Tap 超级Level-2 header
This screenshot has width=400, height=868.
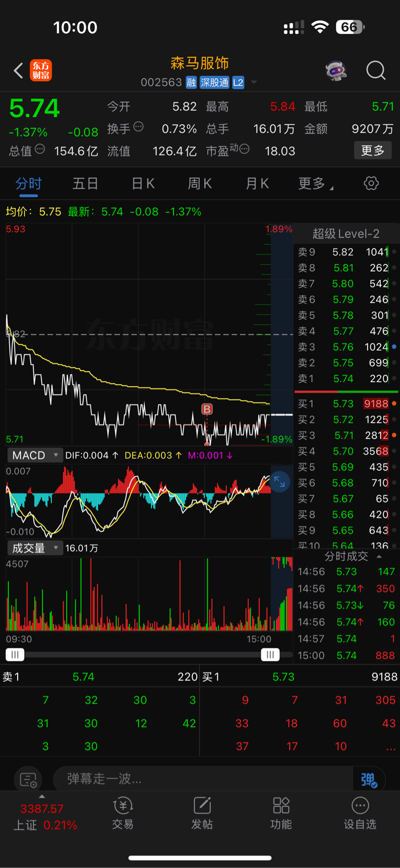point(346,234)
